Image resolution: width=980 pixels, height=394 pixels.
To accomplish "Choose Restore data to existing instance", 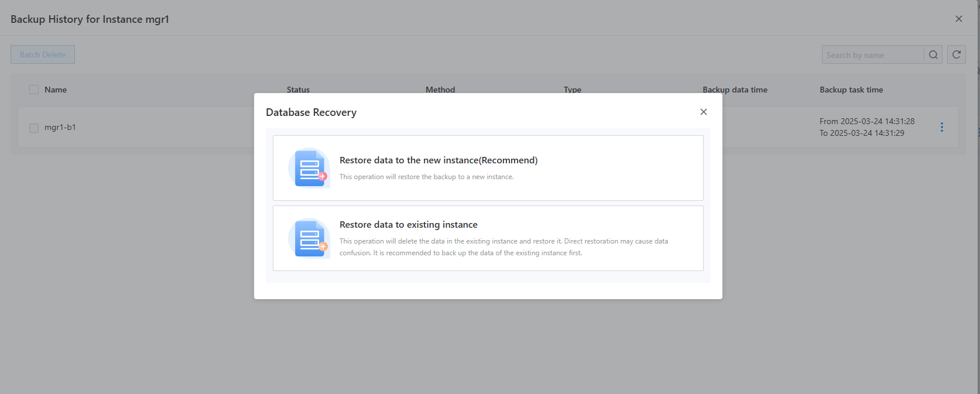I will click(x=408, y=225).
